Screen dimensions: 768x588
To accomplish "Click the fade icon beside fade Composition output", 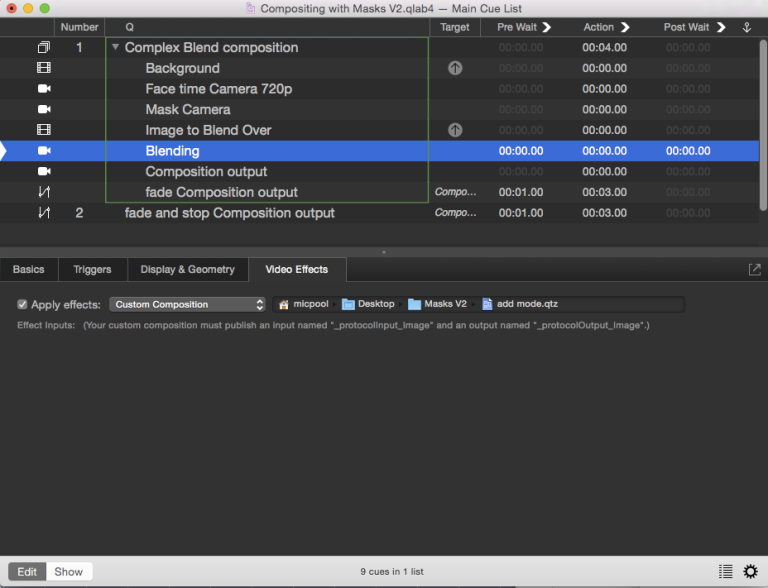I will pos(43,192).
